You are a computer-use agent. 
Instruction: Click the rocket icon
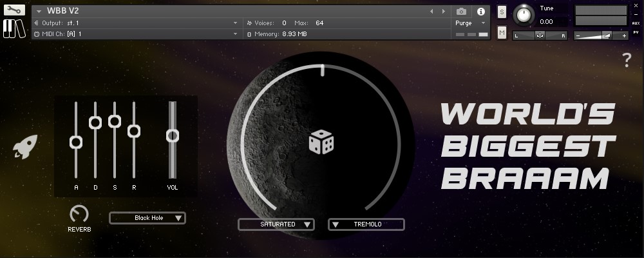pos(25,146)
